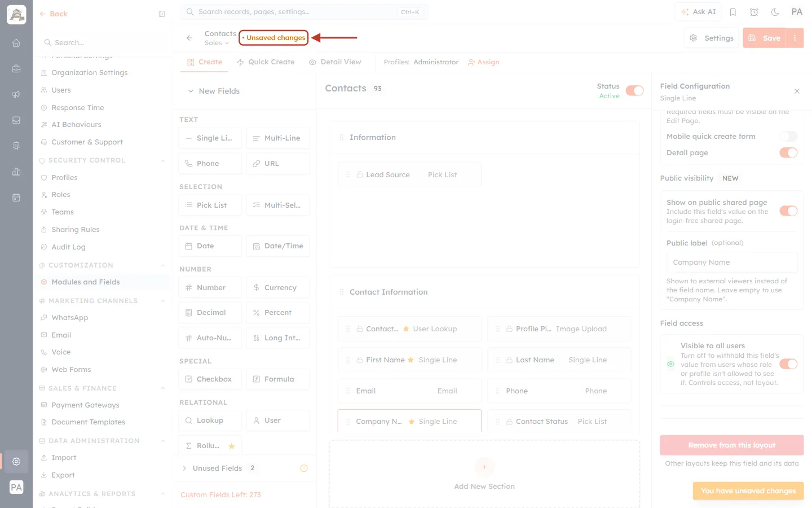812x508 pixels.
Task: Collapse the New Fields section
Action: click(x=191, y=91)
